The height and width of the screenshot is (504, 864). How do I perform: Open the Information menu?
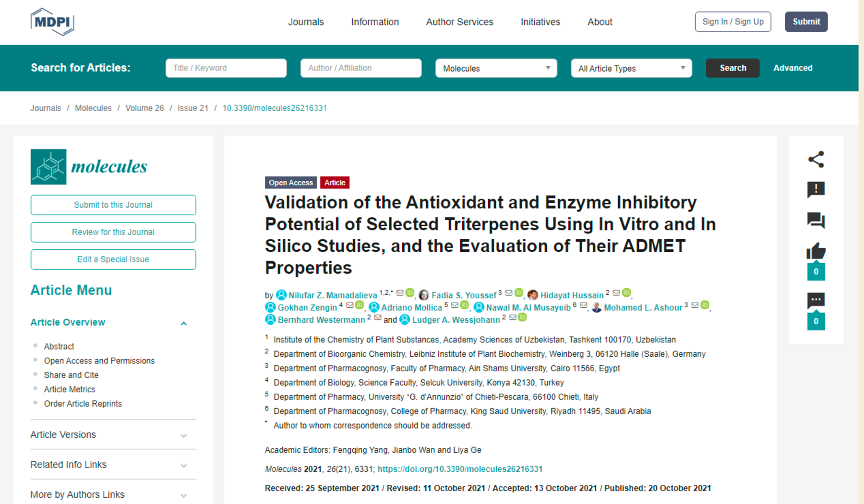click(x=375, y=22)
